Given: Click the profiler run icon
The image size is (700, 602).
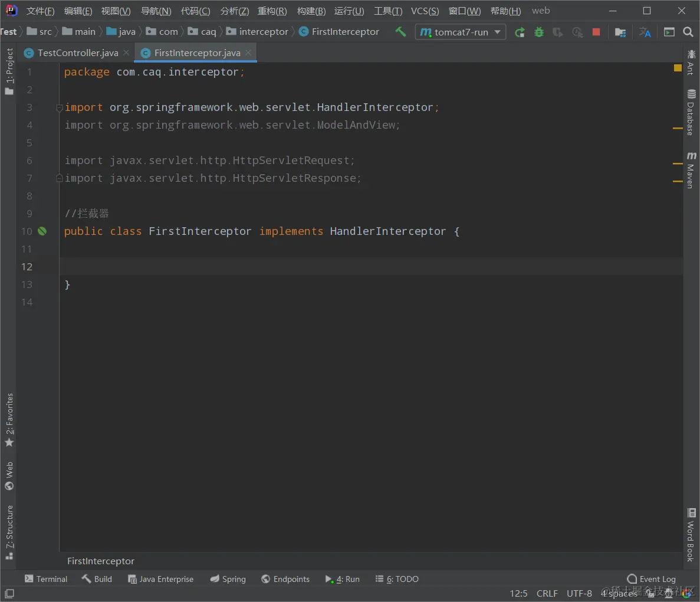Looking at the screenshot, I should [577, 32].
